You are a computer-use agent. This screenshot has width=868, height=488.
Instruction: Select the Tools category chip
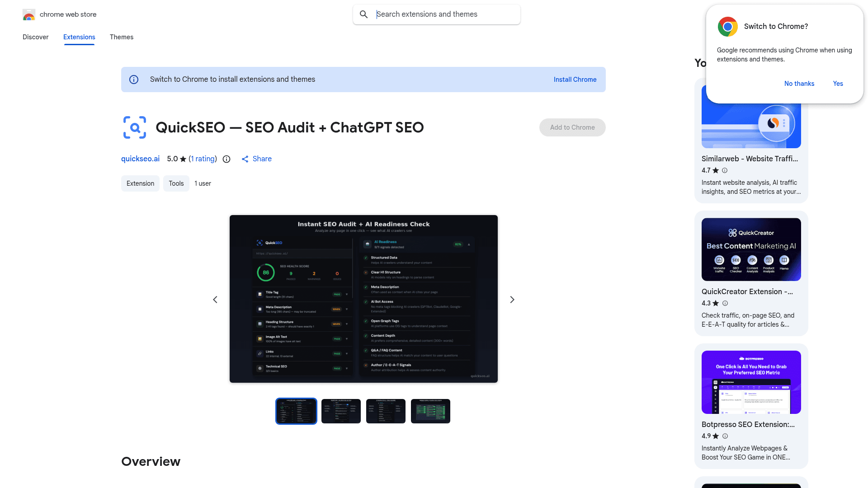click(x=176, y=183)
